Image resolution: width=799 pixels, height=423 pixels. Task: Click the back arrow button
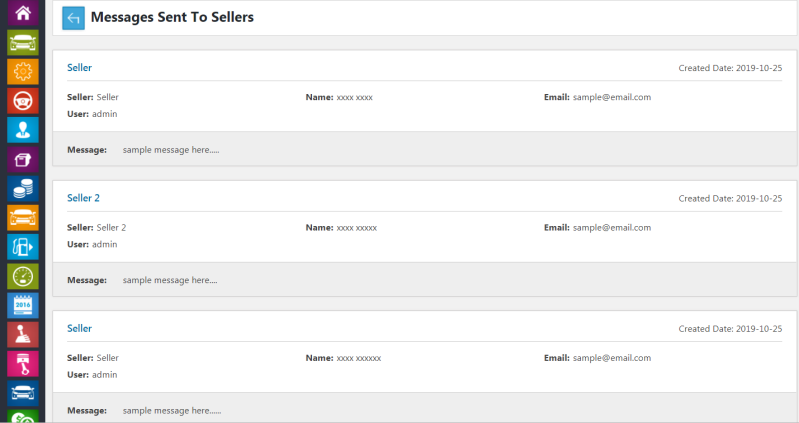73,18
